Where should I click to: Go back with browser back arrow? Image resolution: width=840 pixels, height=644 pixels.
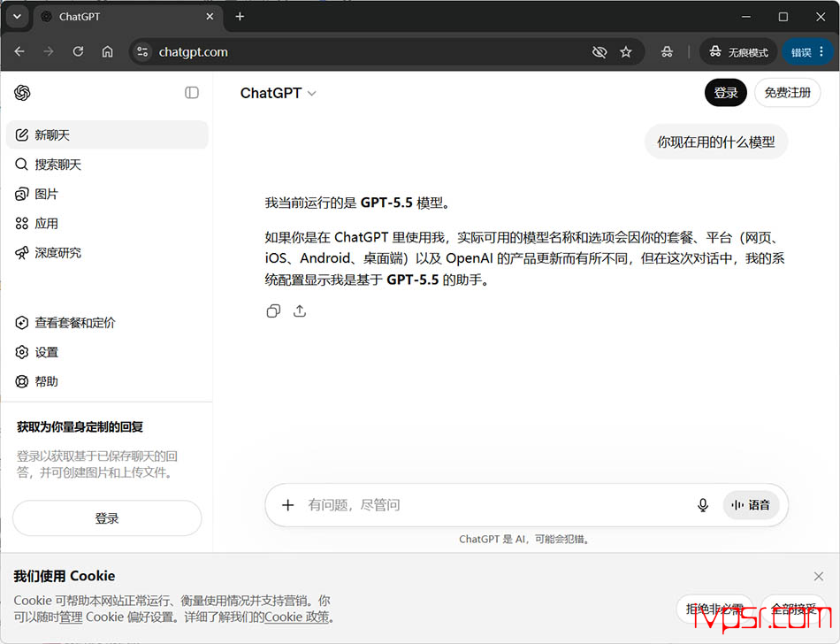[19, 52]
